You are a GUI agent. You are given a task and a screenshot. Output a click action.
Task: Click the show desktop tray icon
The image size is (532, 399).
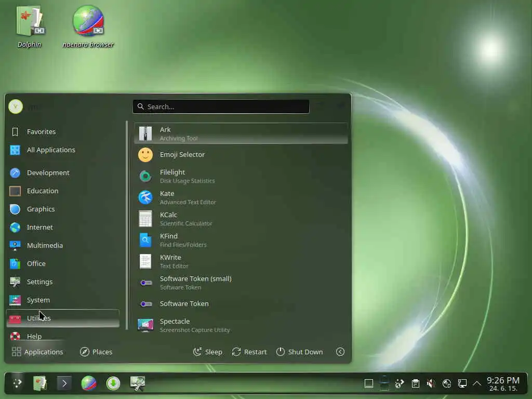click(x=369, y=383)
